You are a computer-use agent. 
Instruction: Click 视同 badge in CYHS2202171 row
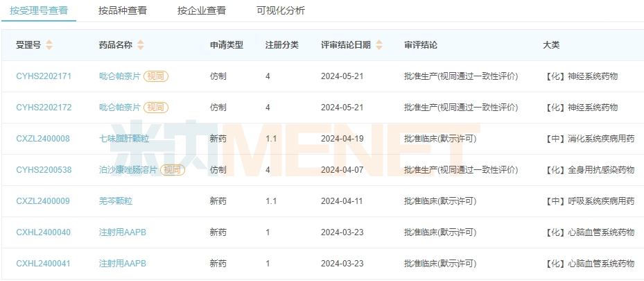click(x=156, y=76)
